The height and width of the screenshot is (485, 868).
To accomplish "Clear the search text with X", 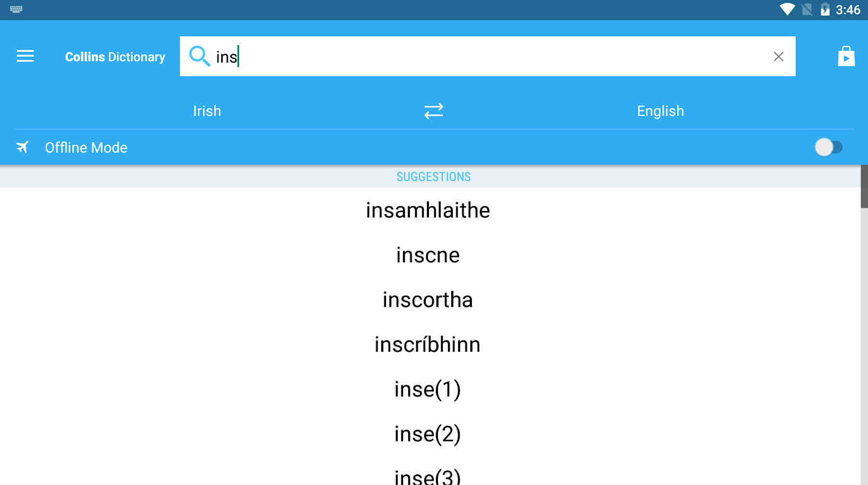I will pyautogui.click(x=778, y=57).
